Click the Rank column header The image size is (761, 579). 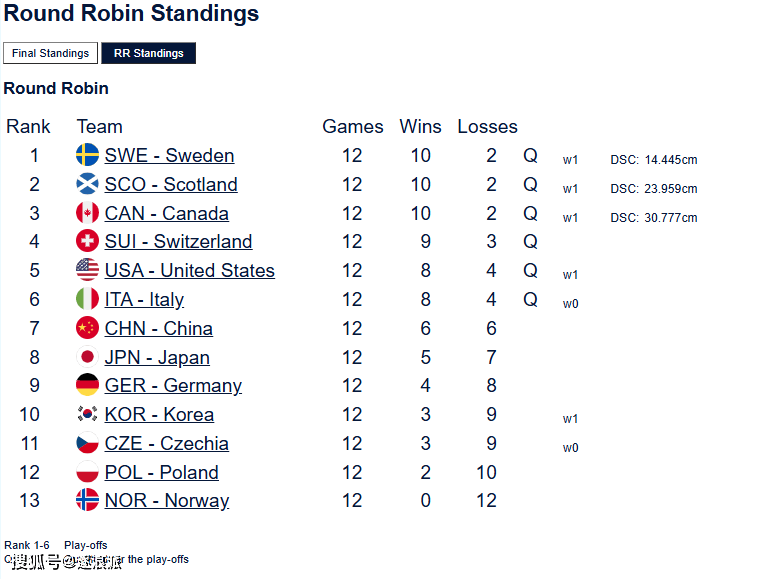click(x=28, y=126)
